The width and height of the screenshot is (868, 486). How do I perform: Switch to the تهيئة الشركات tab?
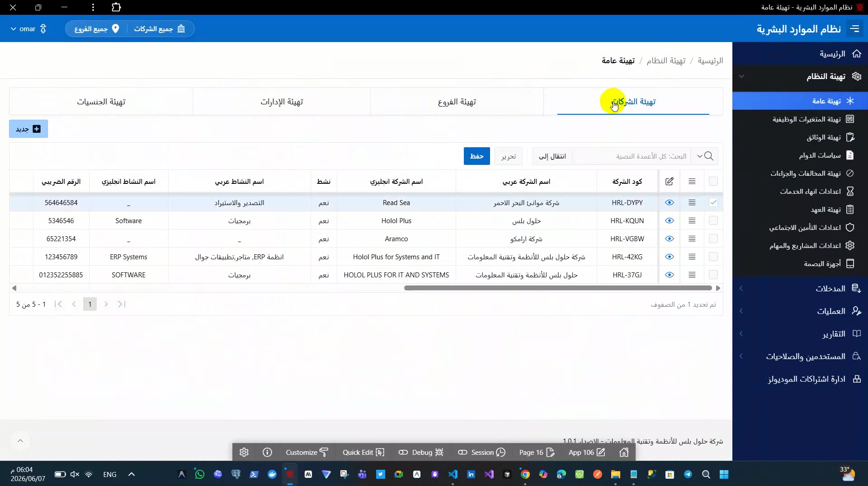click(x=633, y=102)
